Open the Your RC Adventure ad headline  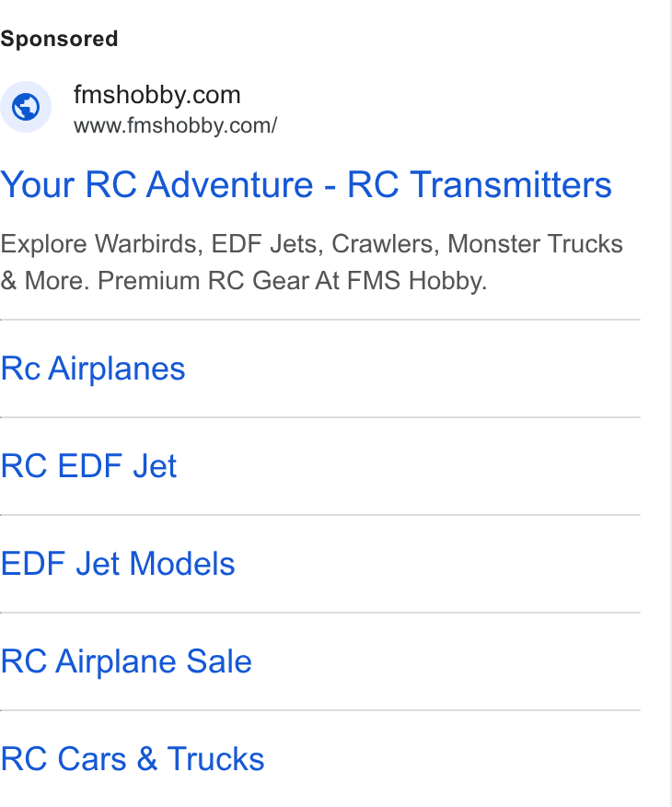[x=306, y=184]
